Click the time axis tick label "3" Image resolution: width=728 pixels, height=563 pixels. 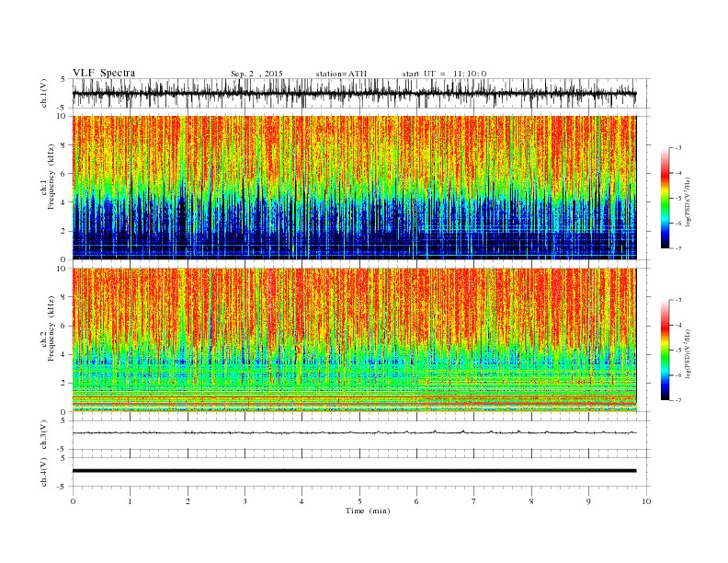point(245,501)
